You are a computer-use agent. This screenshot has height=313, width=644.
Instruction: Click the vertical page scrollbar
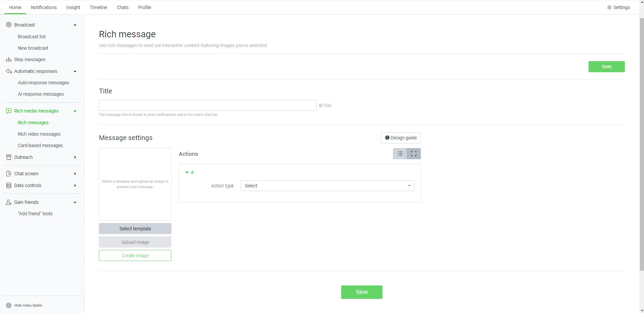click(641, 144)
